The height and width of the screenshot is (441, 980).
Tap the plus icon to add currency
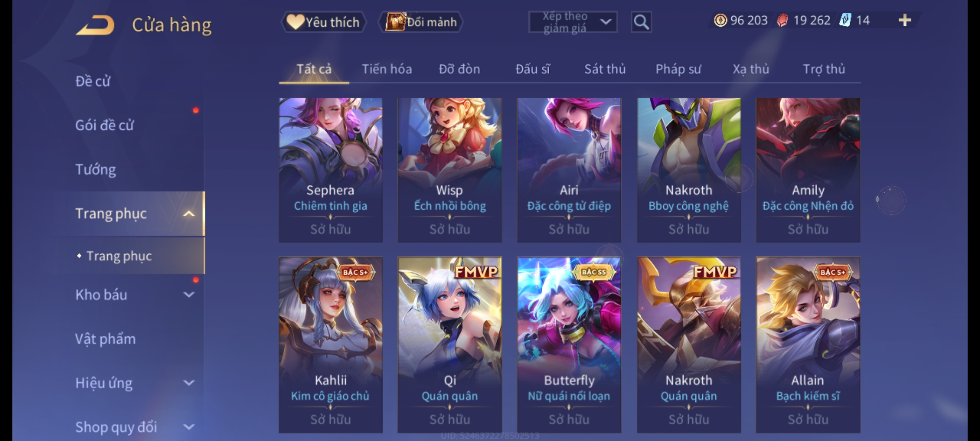pyautogui.click(x=905, y=20)
